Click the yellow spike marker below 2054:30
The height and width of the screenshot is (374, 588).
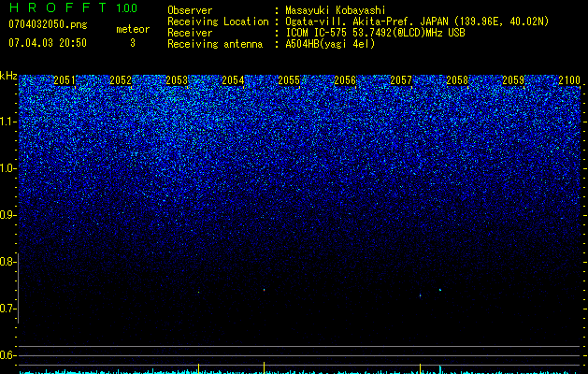pos(264,367)
